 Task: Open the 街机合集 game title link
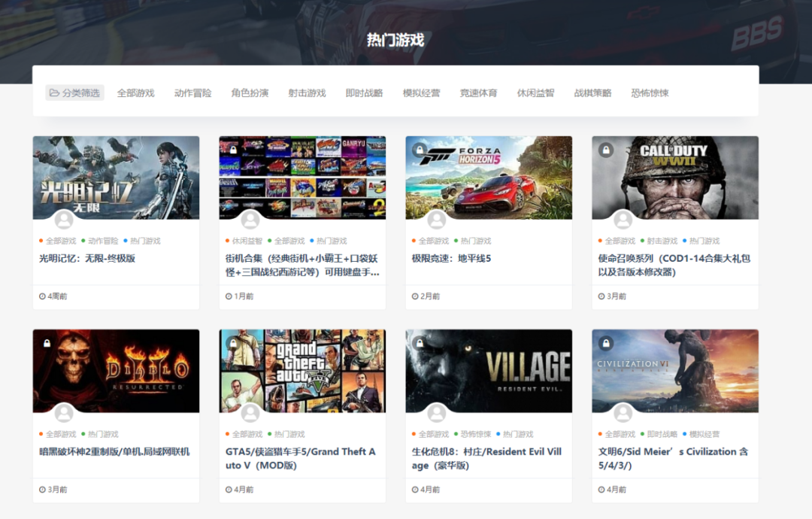click(x=302, y=266)
